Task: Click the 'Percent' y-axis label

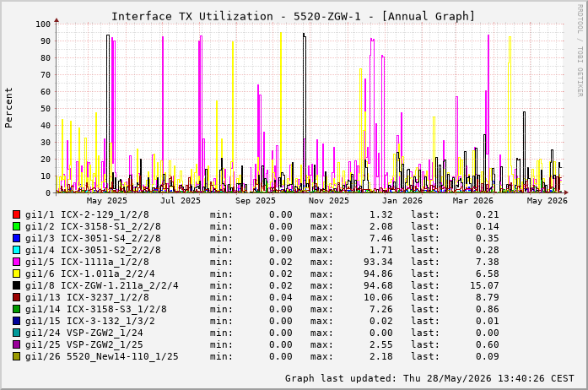Action: [x=8, y=108]
